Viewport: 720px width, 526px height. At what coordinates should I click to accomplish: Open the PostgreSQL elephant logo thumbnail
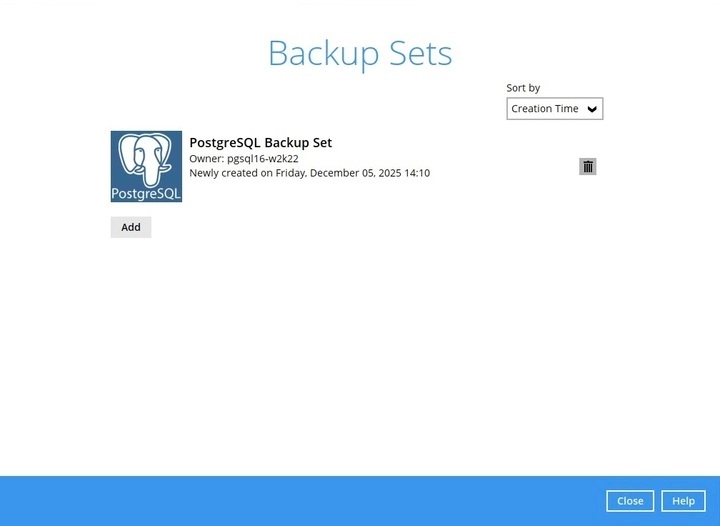pyautogui.click(x=146, y=166)
